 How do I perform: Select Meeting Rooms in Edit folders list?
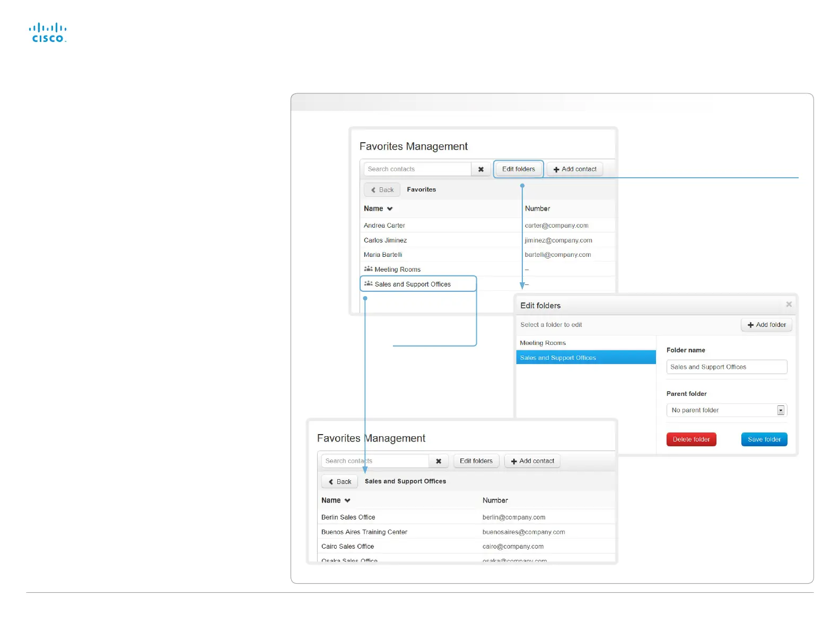[586, 343]
